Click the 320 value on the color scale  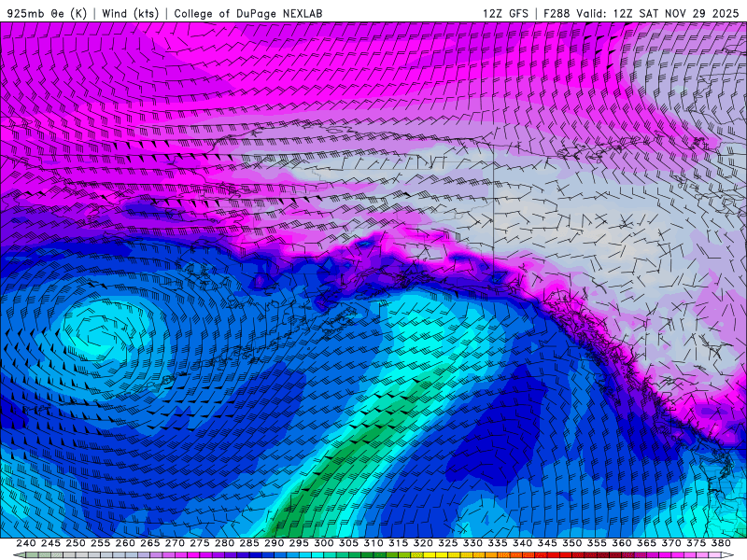(423, 543)
